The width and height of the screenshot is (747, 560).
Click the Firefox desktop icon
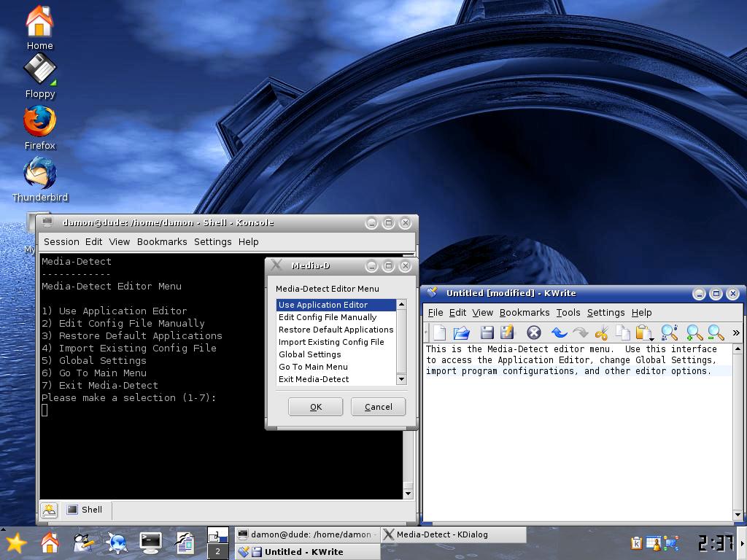(40, 128)
